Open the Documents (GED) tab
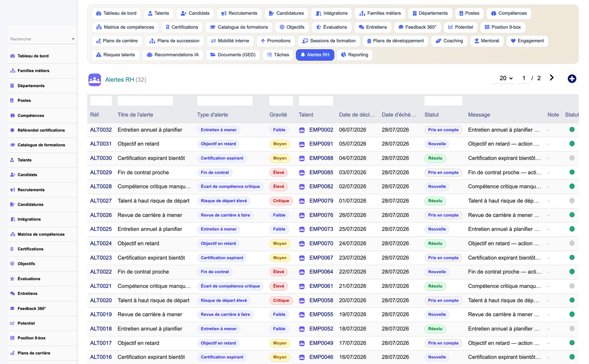589x364 pixels. pyautogui.click(x=233, y=55)
